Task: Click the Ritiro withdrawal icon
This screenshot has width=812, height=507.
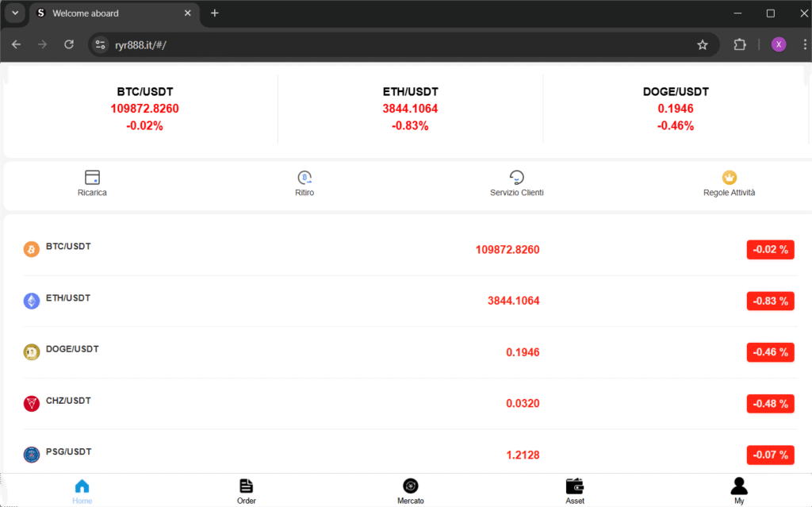Action: coord(304,177)
